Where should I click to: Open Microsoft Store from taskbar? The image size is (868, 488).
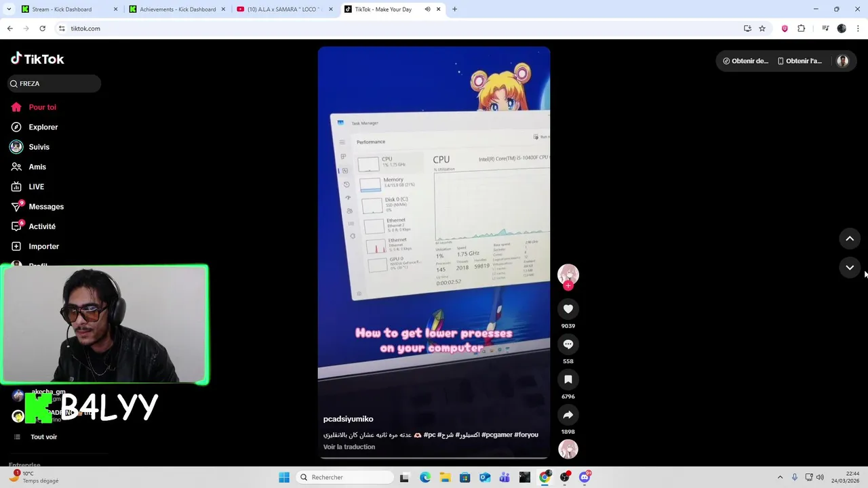pos(465,477)
